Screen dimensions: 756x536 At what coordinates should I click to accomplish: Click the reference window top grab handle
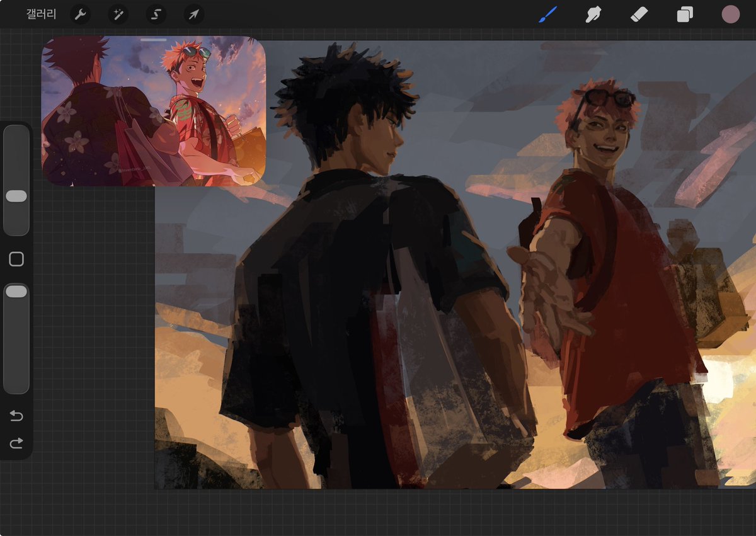pyautogui.click(x=154, y=40)
